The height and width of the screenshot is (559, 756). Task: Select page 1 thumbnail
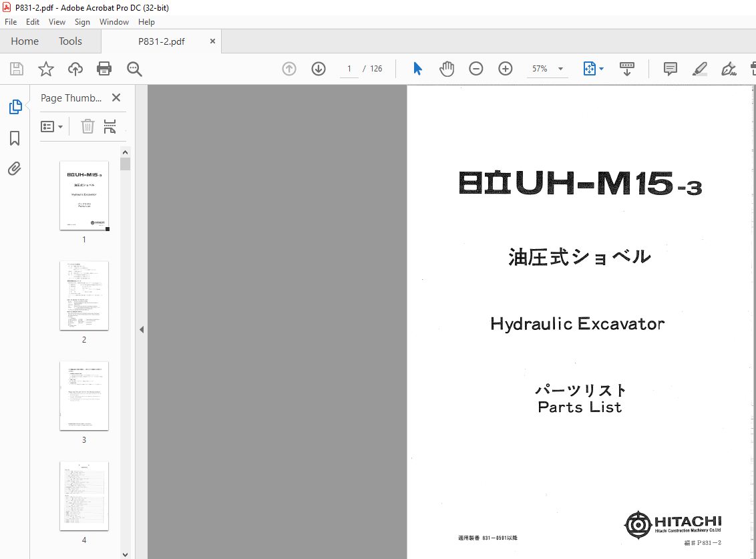pyautogui.click(x=84, y=196)
